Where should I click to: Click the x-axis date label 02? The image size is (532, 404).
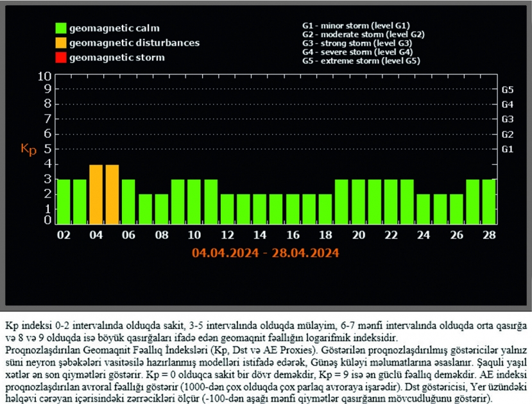coord(64,235)
